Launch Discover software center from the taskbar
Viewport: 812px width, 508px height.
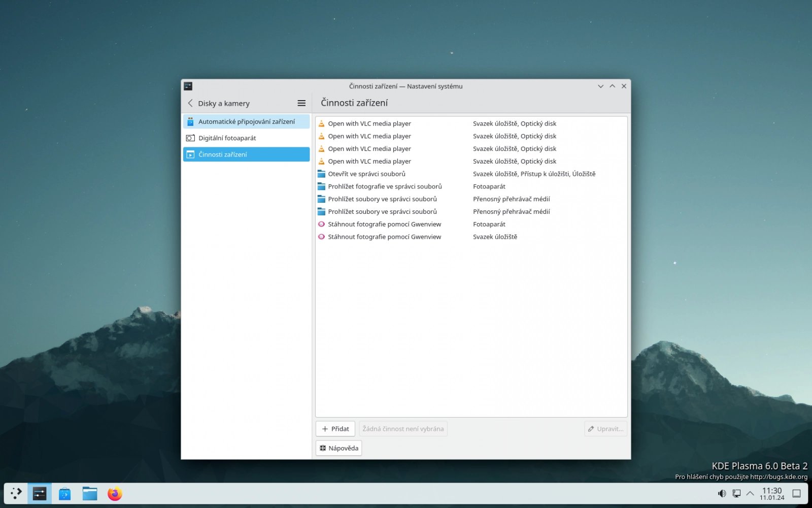tap(64, 493)
